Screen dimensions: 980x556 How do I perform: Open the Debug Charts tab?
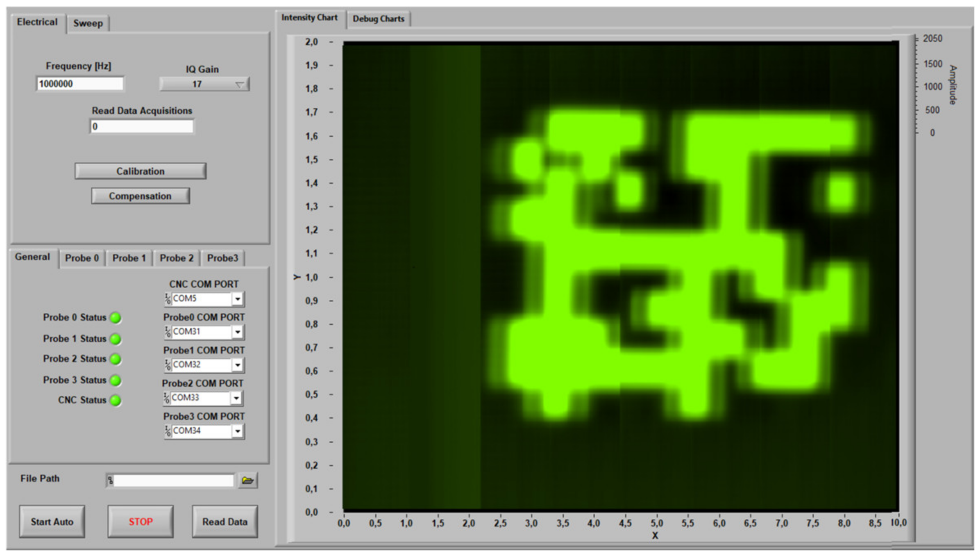(378, 19)
